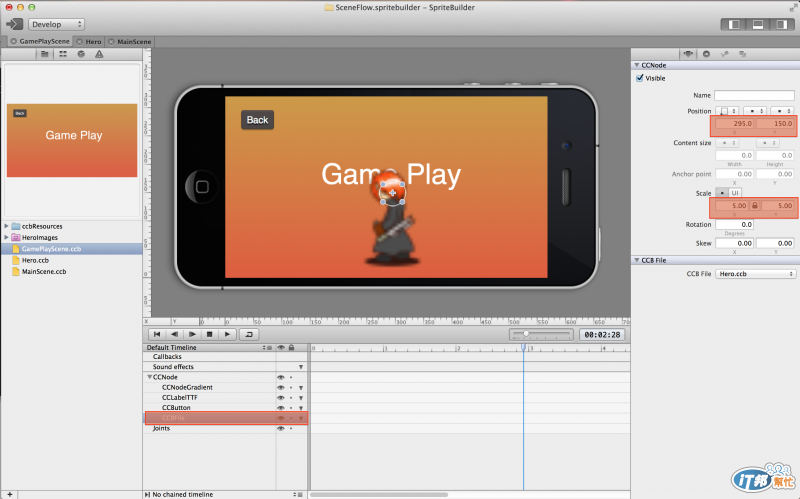Toggle the bottom timeline panel view button

758,24
